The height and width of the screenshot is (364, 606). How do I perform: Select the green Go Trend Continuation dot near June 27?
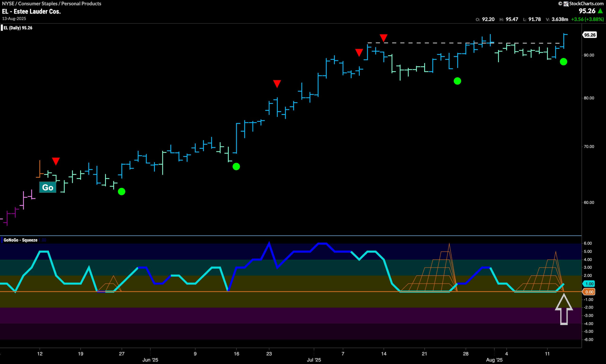(122, 191)
